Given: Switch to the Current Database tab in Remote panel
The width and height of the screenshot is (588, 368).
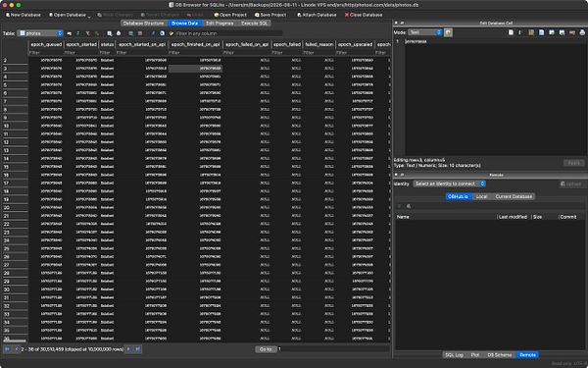Looking at the screenshot, I should point(514,197).
